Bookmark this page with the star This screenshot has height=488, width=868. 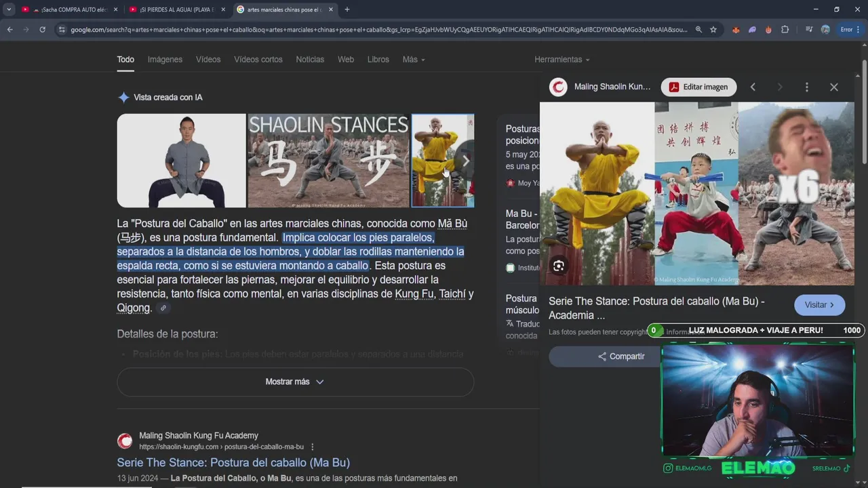pos(713,30)
